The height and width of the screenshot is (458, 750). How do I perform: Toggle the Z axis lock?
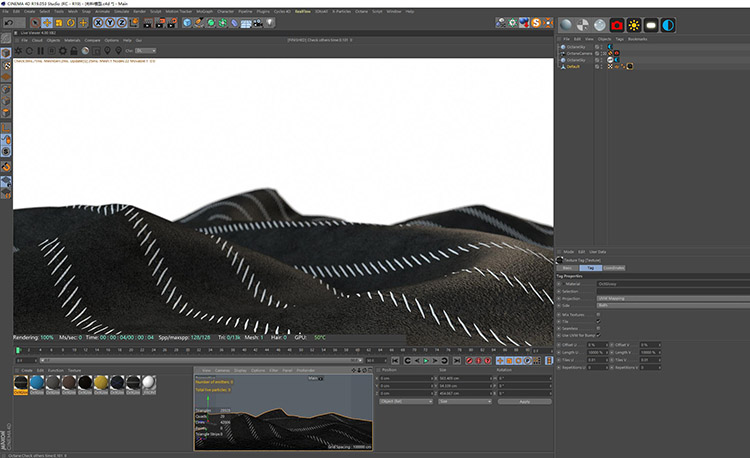coord(122,22)
